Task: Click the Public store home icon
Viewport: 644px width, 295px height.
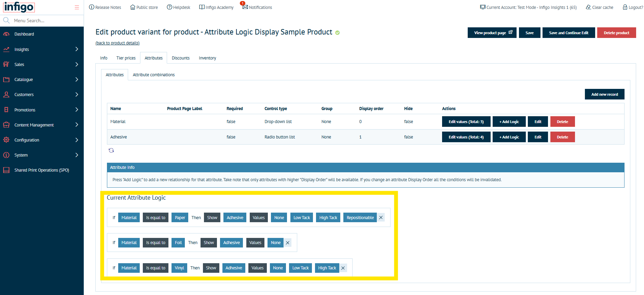Action: pyautogui.click(x=133, y=7)
